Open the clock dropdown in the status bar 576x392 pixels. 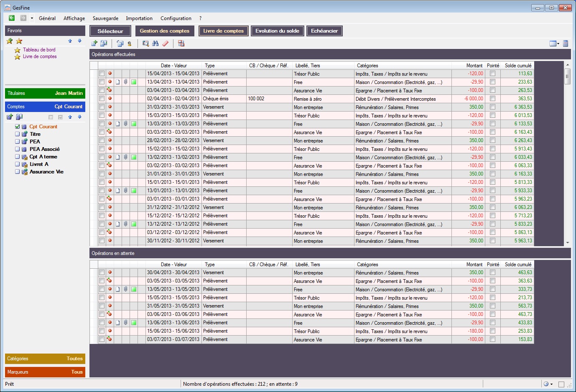(551, 384)
